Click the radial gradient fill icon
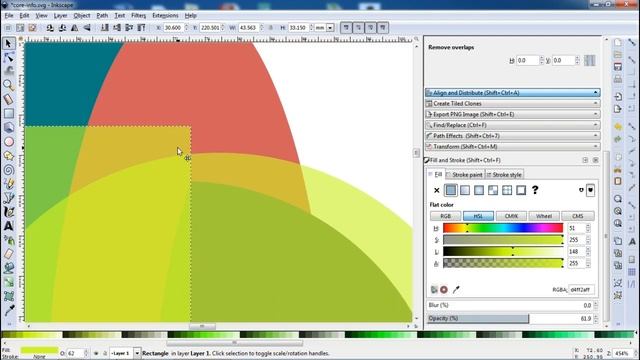 [x=479, y=190]
